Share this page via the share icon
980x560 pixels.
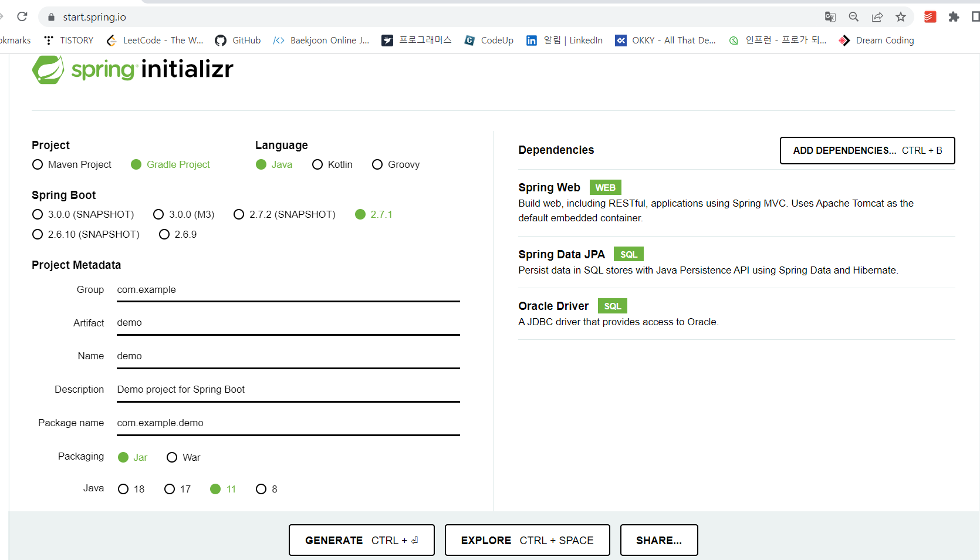pyautogui.click(x=877, y=17)
